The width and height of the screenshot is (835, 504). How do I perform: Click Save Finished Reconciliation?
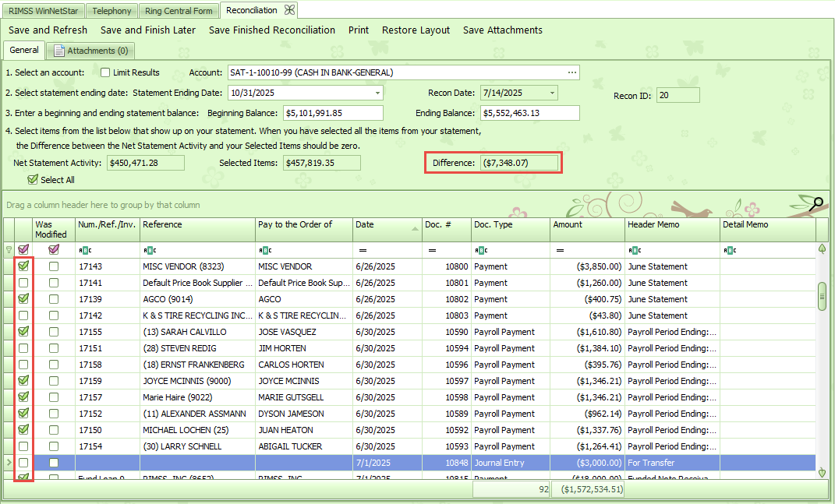pyautogui.click(x=272, y=30)
